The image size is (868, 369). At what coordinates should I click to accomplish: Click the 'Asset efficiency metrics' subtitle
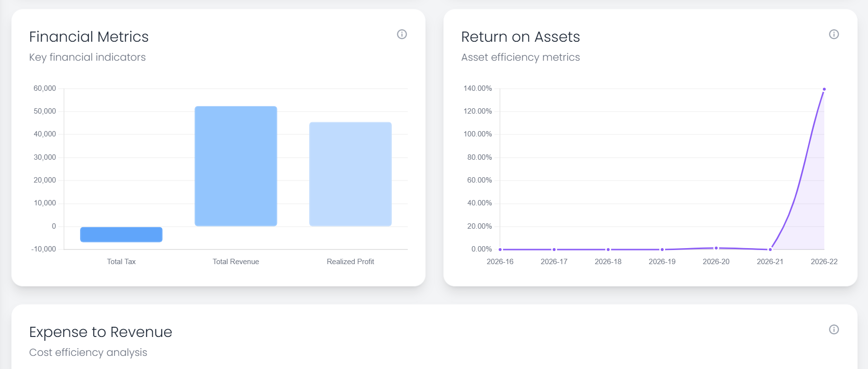tap(520, 57)
